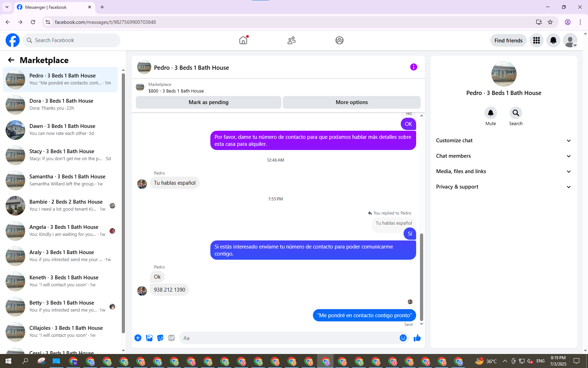
Task: Open Samantha conversation in the chat list
Action: (60, 180)
